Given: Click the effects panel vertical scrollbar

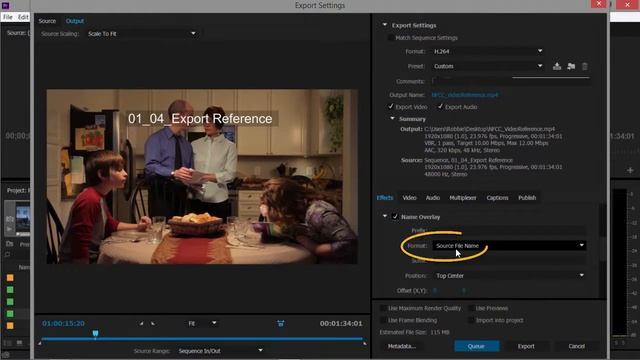Looking at the screenshot, I should (603, 249).
